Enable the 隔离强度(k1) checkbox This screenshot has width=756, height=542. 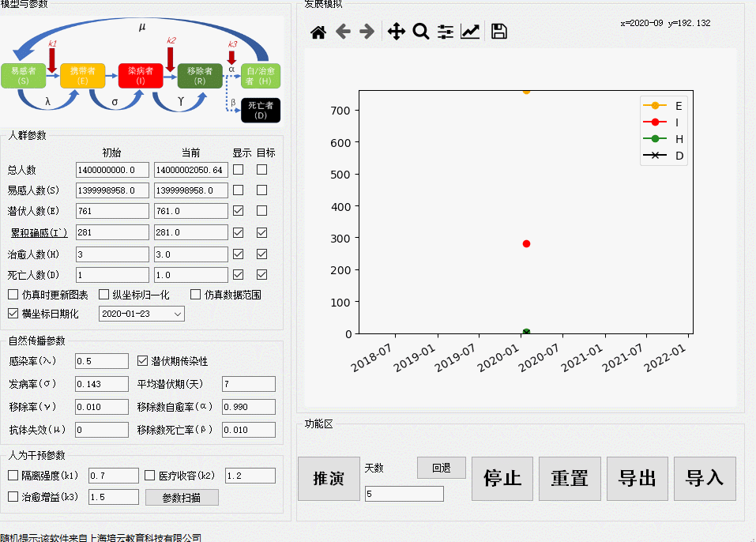point(13,476)
